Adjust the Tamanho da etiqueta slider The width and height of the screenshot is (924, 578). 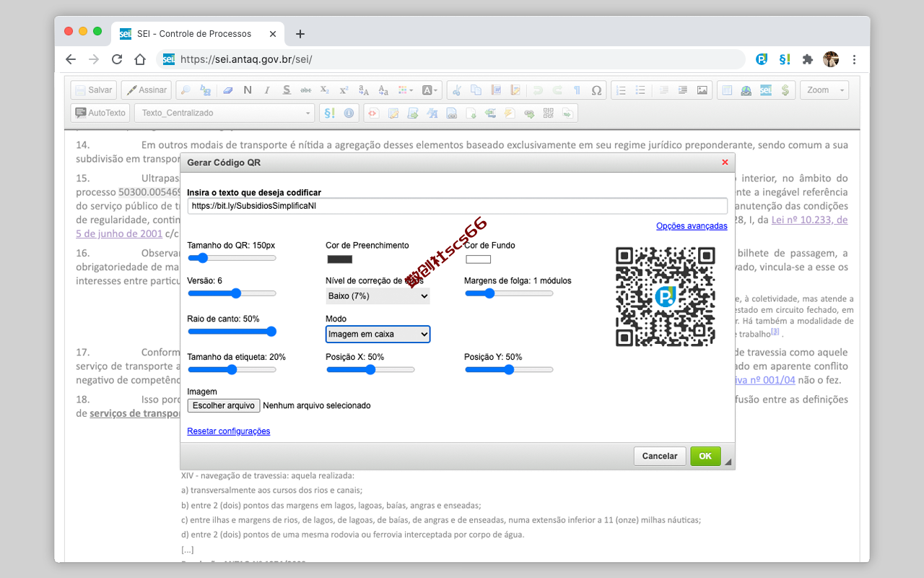tap(232, 370)
